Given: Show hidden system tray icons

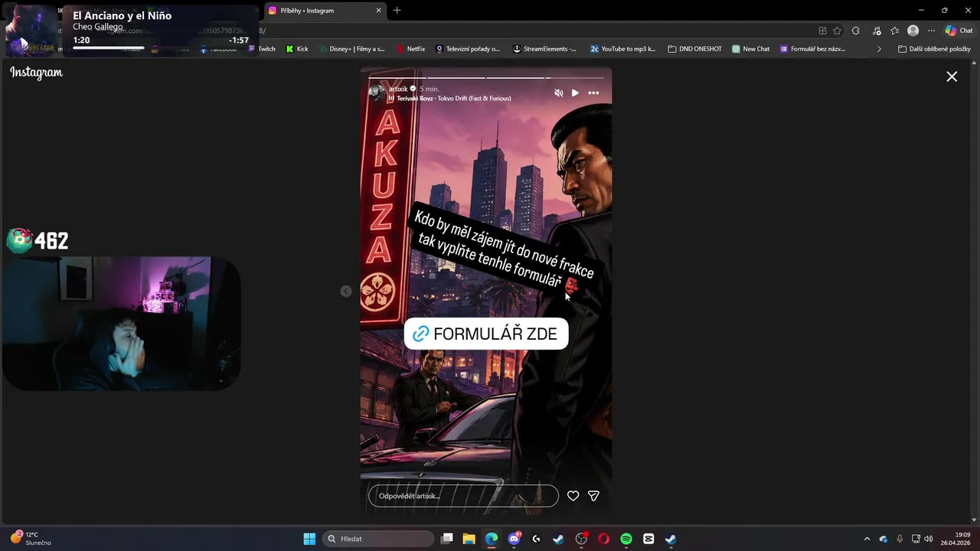Looking at the screenshot, I should pyautogui.click(x=867, y=539).
